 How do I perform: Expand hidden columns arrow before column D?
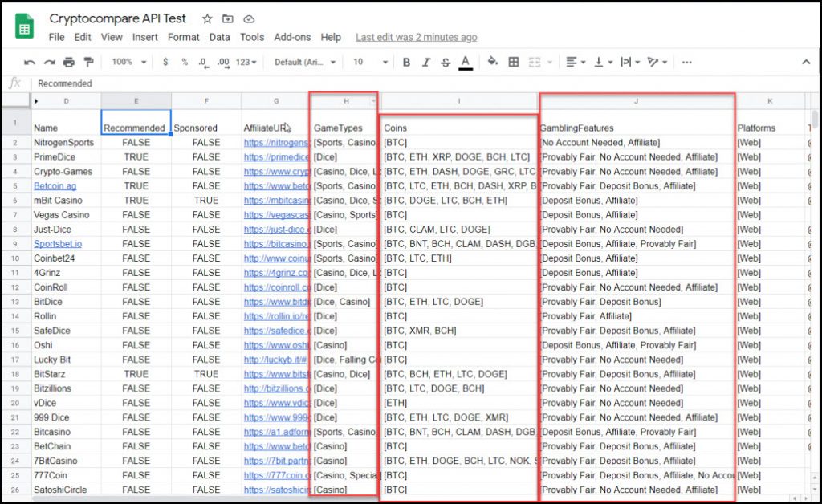pos(36,101)
